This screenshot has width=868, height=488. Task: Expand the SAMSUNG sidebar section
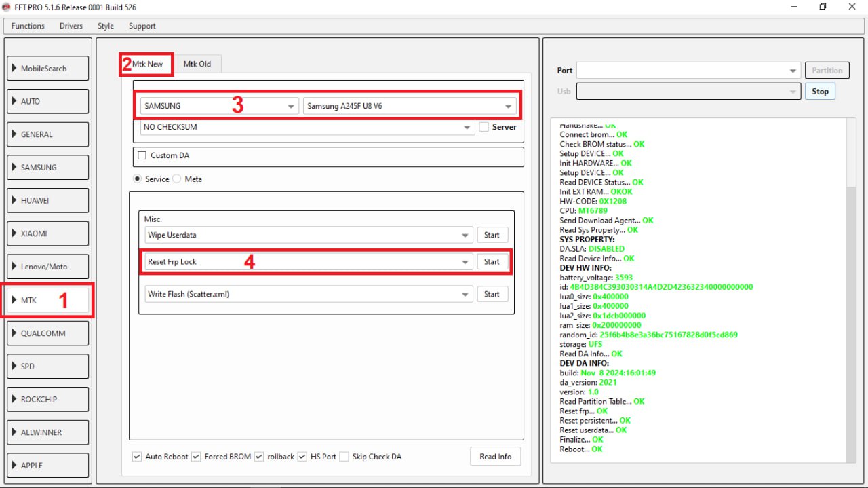47,167
